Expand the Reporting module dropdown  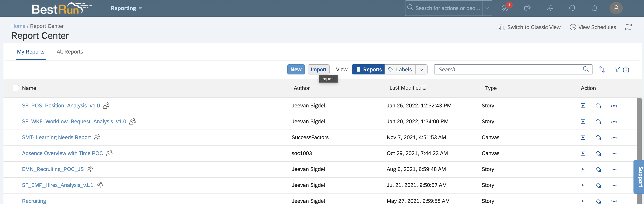coord(126,8)
